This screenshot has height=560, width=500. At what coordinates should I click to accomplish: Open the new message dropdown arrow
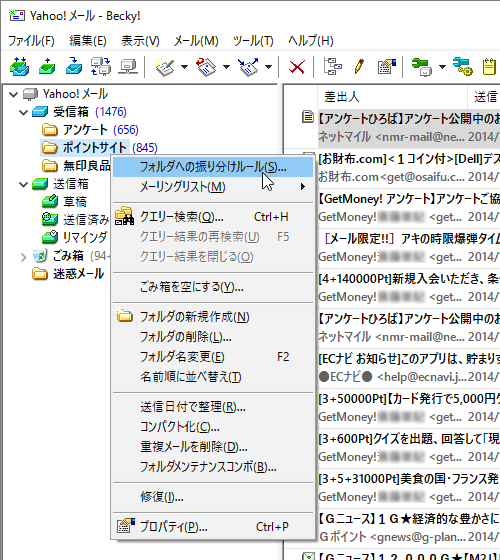[184, 67]
